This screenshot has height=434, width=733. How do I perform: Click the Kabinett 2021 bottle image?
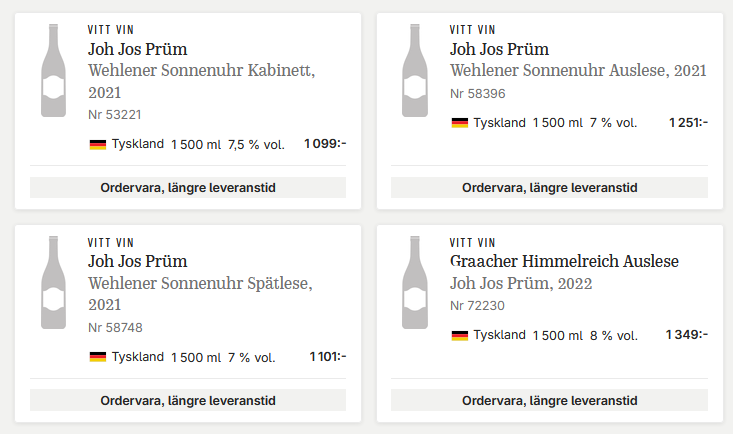pos(53,70)
